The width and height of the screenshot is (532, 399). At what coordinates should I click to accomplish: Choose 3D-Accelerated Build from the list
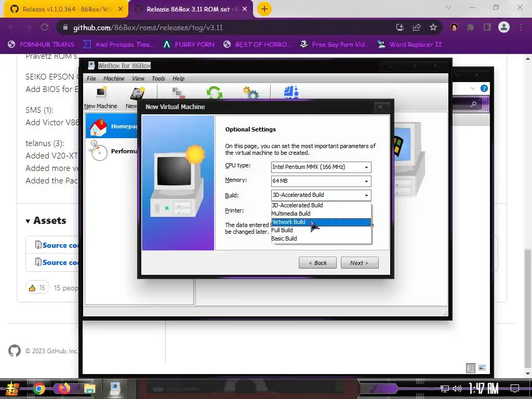[321, 205]
